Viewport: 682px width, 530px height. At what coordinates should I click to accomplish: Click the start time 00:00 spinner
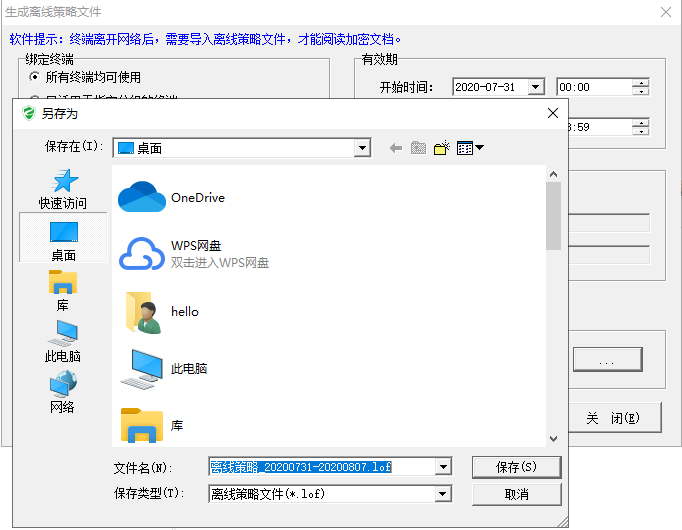641,87
